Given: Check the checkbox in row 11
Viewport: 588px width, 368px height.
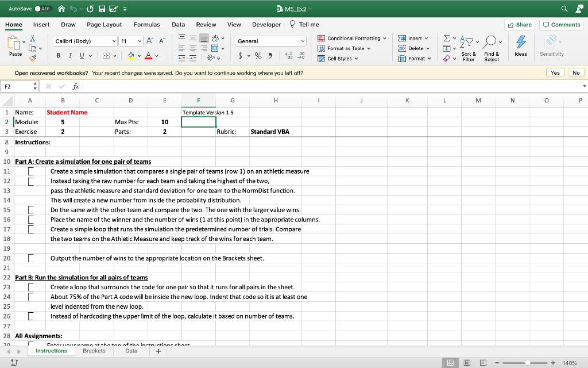Looking at the screenshot, I should tap(31, 171).
